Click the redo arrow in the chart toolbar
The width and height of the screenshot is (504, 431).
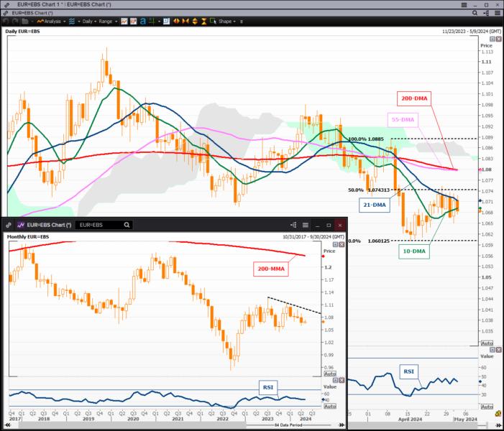[15, 22]
